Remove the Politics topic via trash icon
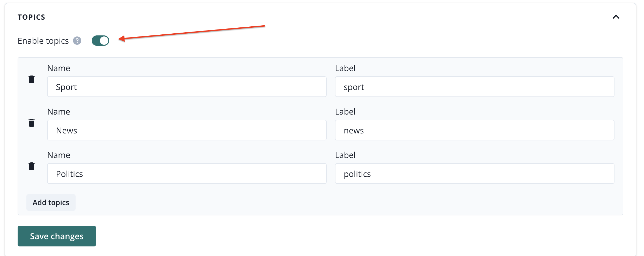Screen dimensions: 644x256 pyautogui.click(x=32, y=166)
